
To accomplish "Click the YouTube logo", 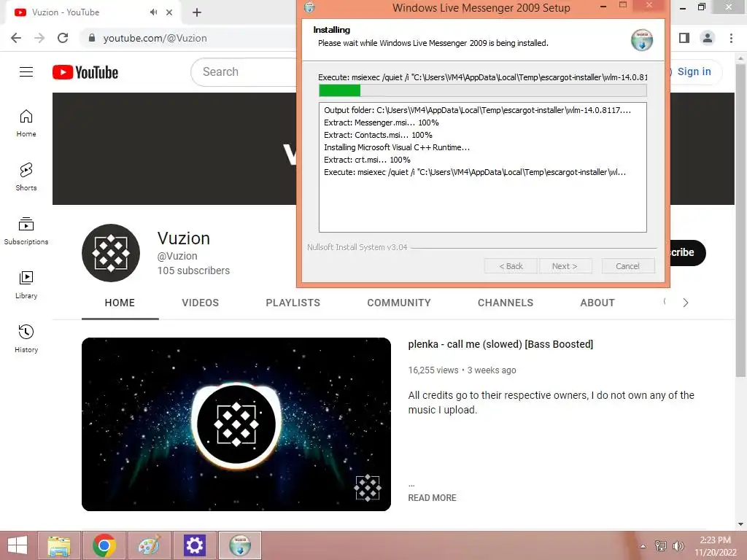I will tap(85, 72).
